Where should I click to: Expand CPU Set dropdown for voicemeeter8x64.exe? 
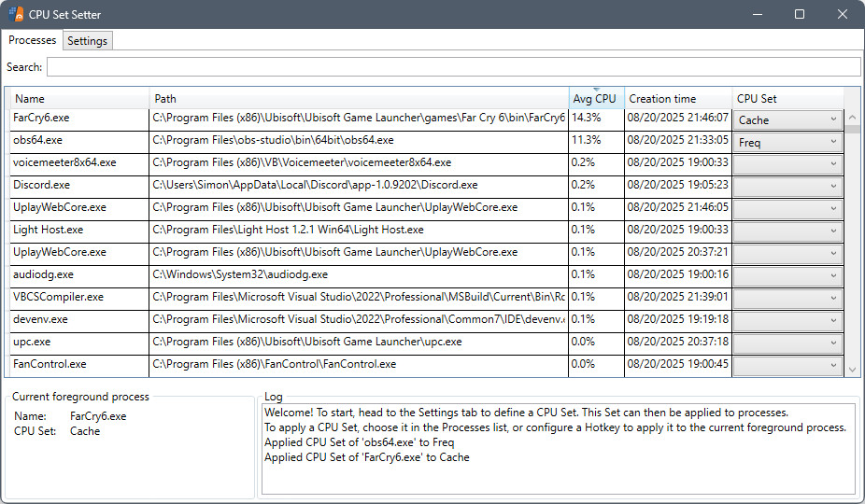787,164
